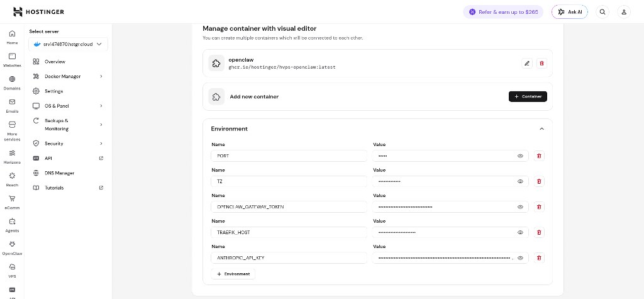This screenshot has height=299, width=644.
Task: Delete the TZ environment variable
Action: click(539, 181)
